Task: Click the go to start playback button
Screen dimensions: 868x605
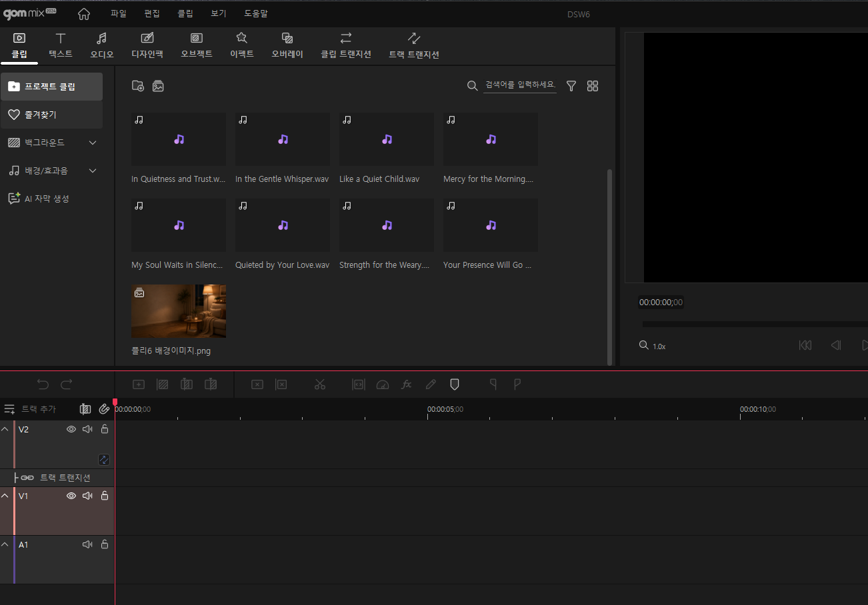Action: coord(805,345)
